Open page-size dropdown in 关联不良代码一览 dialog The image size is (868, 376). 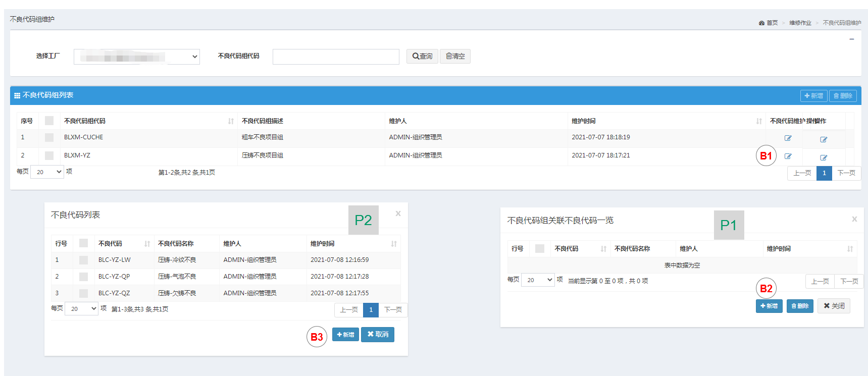(x=538, y=280)
